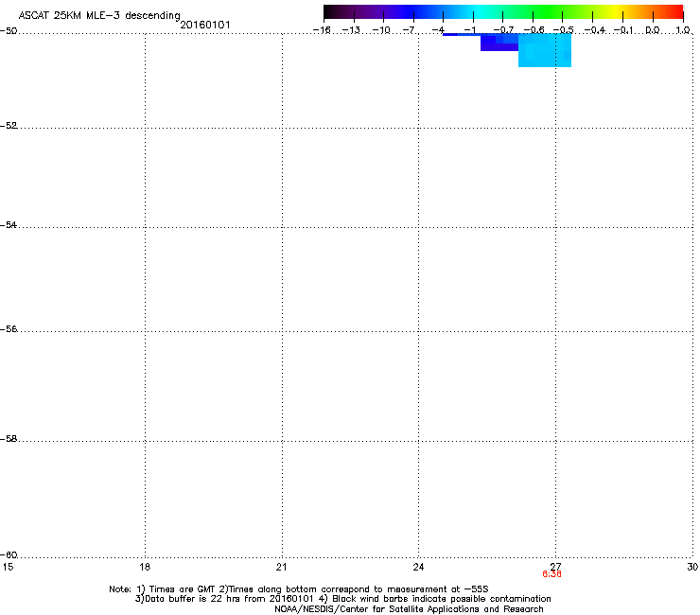Click the colorbar label '-1'

(x=470, y=30)
